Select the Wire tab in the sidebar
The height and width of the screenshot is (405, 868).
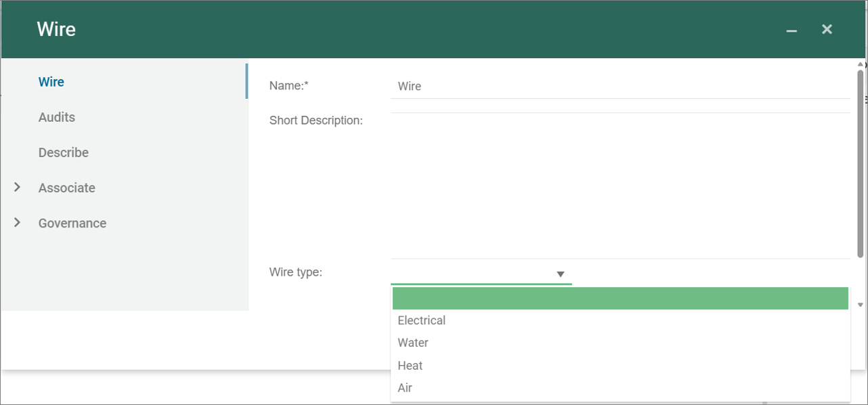click(x=51, y=82)
